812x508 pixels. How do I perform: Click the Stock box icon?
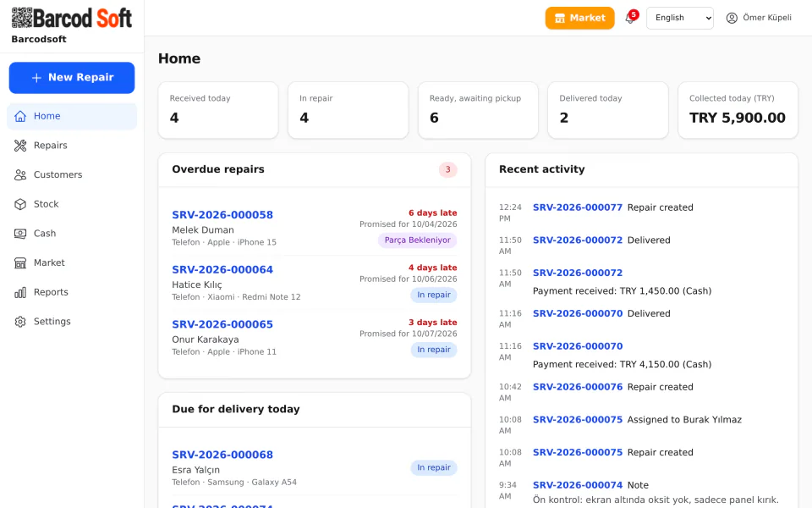click(20, 204)
